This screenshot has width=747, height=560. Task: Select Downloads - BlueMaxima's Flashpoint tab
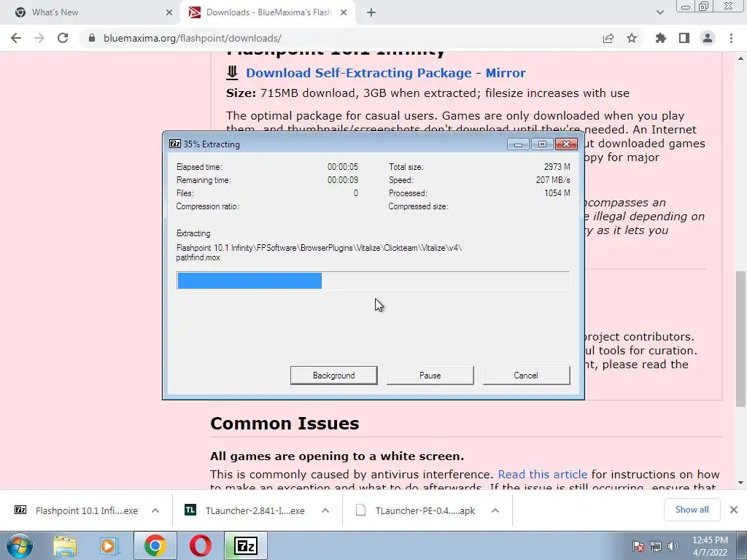pyautogui.click(x=268, y=12)
